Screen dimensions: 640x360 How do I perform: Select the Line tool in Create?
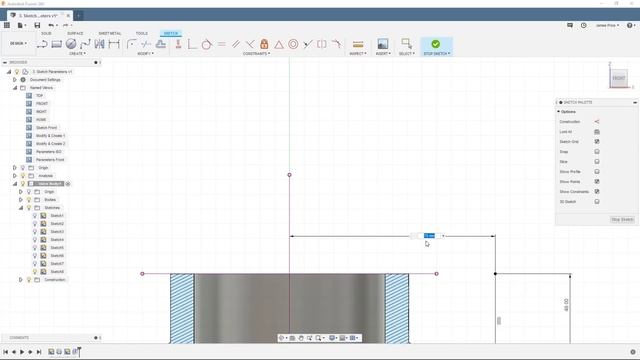(x=42, y=44)
